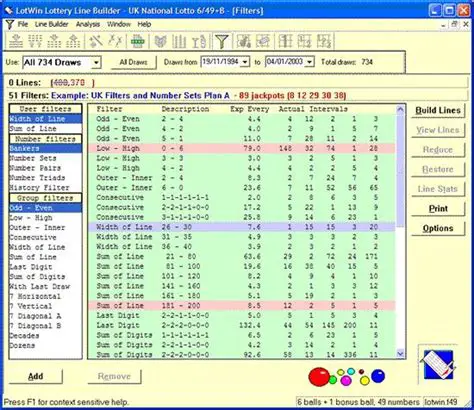The width and height of the screenshot is (474, 410).
Task: Click the LotWin title bar application icon
Action: point(8,11)
